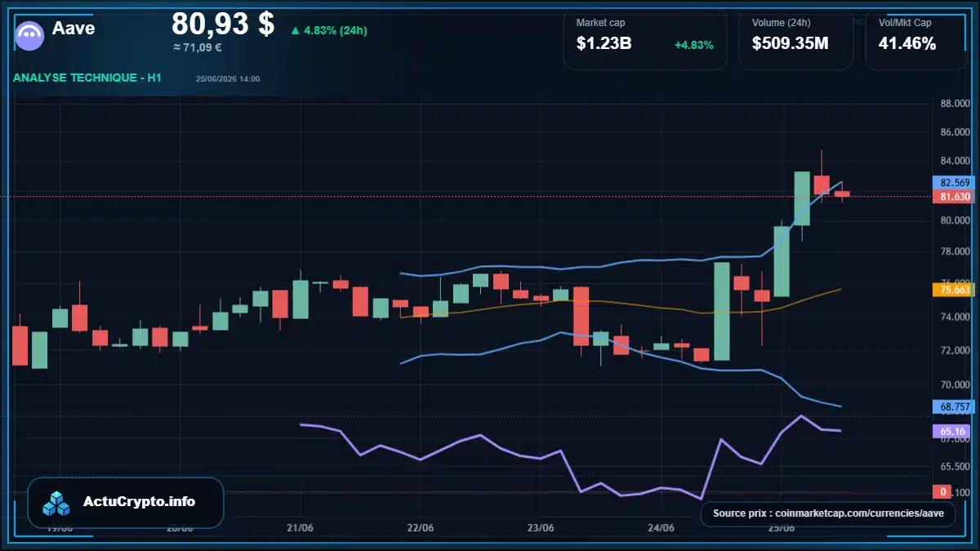Click the ANALYSE TECHNIQUE - H1 heading
Screen dimensions: 980x551
(87, 78)
